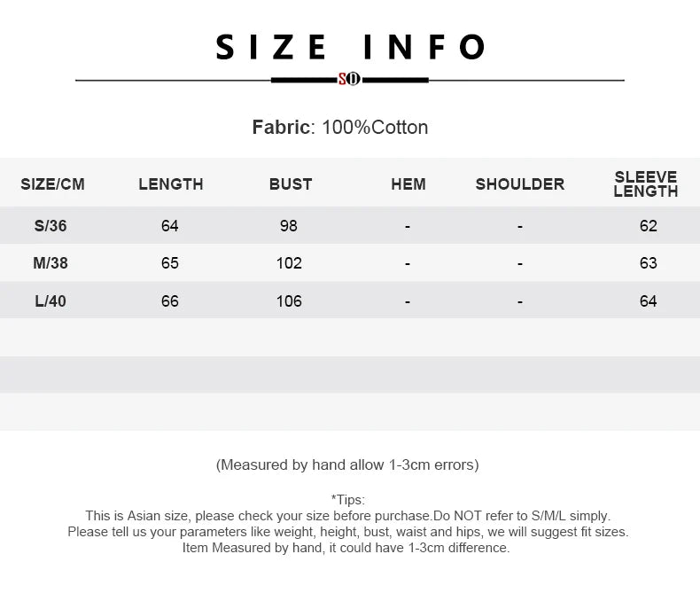Viewport: 700px width, 593px height.
Task: Select the S/36 size row label
Action: click(51, 225)
